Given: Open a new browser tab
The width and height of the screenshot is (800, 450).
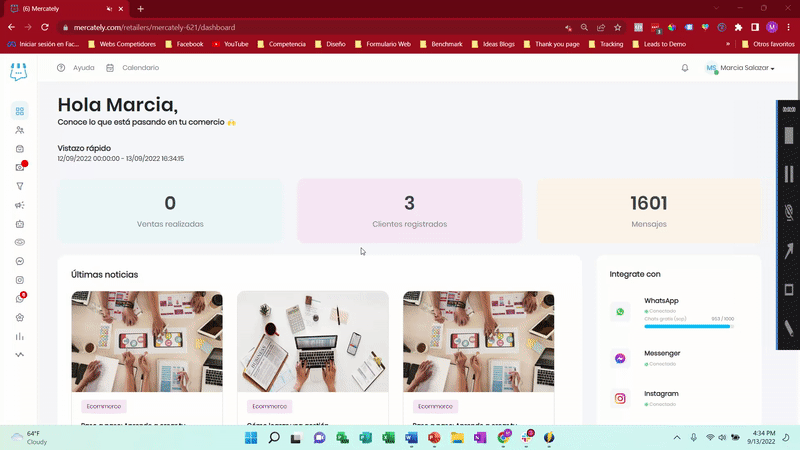Looking at the screenshot, I should pyautogui.click(x=140, y=9).
